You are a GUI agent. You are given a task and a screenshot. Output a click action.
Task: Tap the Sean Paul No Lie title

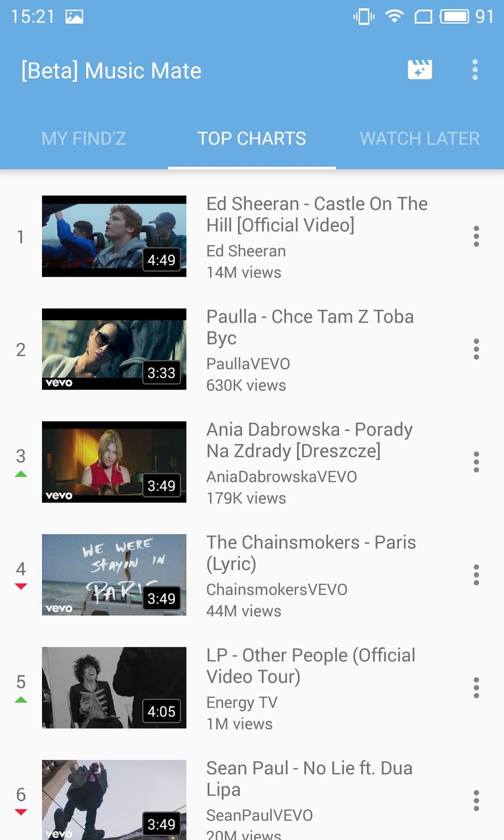click(309, 779)
